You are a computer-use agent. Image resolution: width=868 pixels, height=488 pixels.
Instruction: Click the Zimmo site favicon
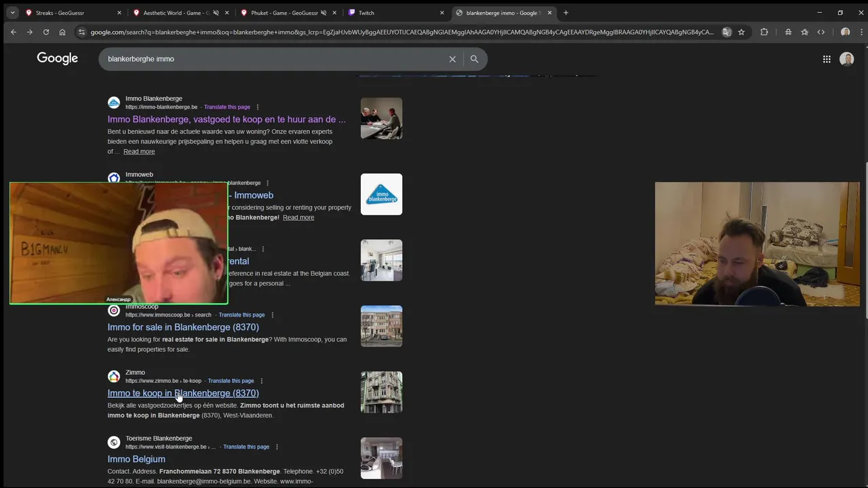pyautogui.click(x=114, y=376)
